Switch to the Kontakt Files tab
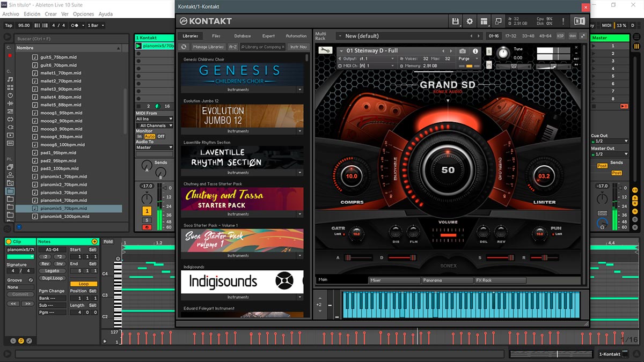Image resolution: width=644 pixels, height=362 pixels. click(216, 36)
